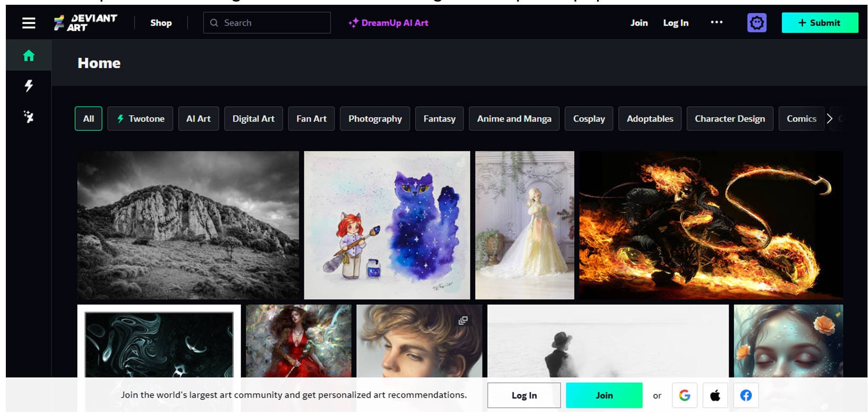Image resolution: width=868 pixels, height=413 pixels.
Task: Click green Join button in bottom banner
Action: pos(604,395)
